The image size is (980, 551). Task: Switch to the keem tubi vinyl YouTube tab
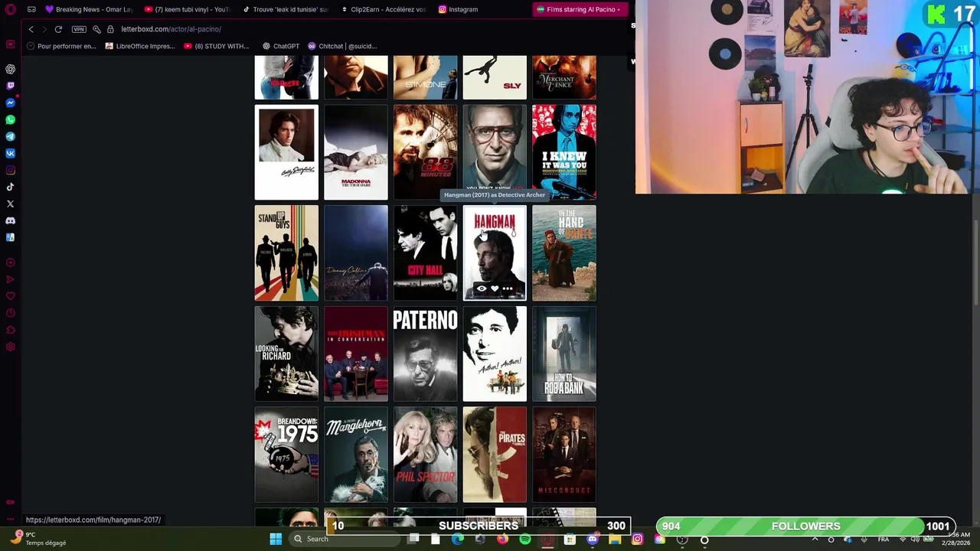[x=186, y=9]
